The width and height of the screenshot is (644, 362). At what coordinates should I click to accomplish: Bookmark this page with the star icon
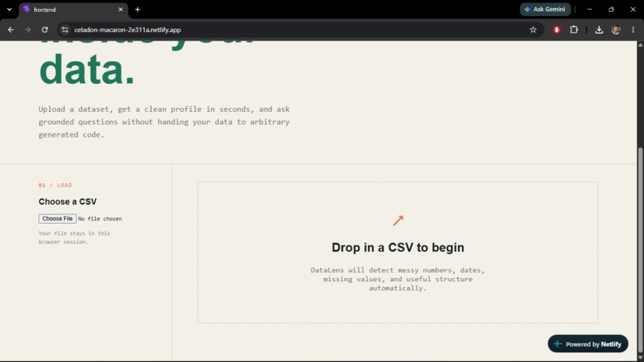533,30
